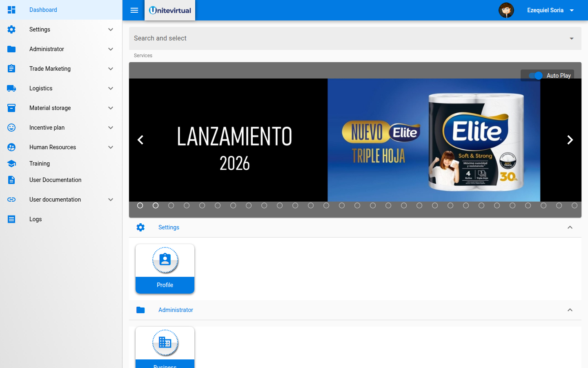Click the Logs document icon

[11, 219]
